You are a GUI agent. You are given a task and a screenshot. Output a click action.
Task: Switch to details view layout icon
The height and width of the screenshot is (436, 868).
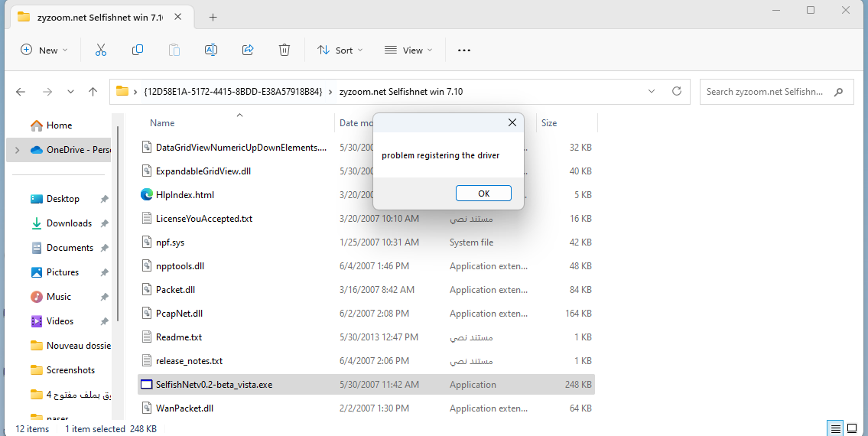835,428
